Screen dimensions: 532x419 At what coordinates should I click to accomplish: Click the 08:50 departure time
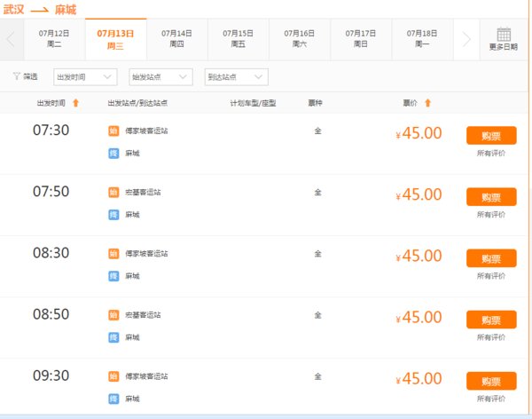(51, 314)
